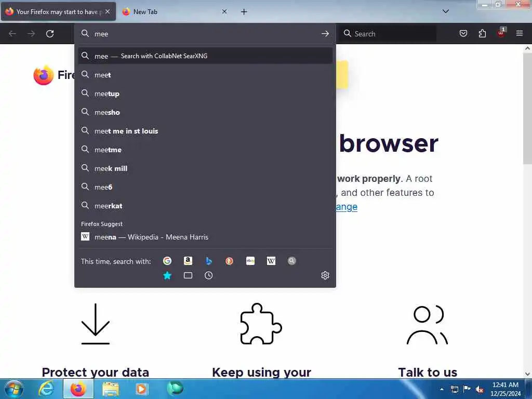Open the network tray icon
This screenshot has height=399, width=532.
coord(454,389)
